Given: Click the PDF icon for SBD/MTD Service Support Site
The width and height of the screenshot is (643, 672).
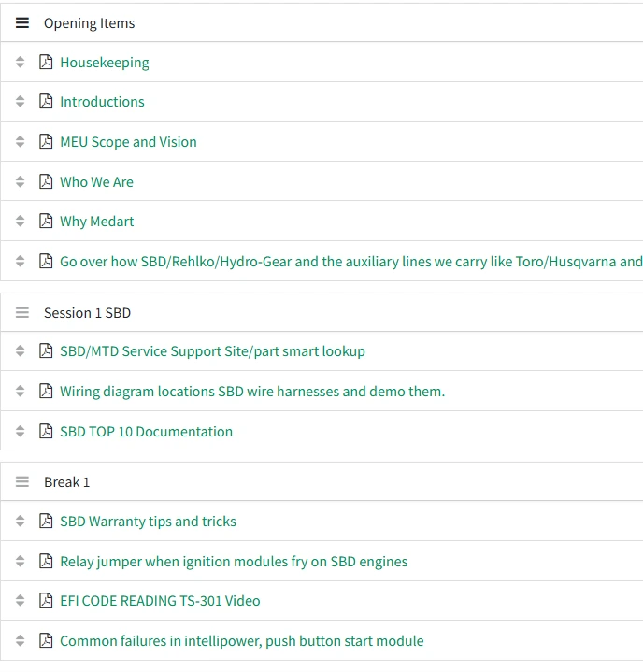Looking at the screenshot, I should pos(46,350).
